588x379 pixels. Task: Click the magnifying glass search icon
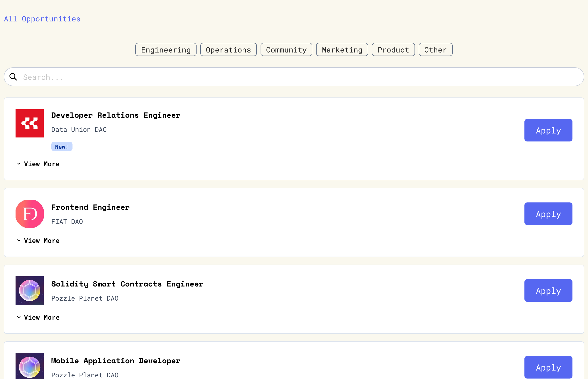(x=13, y=77)
